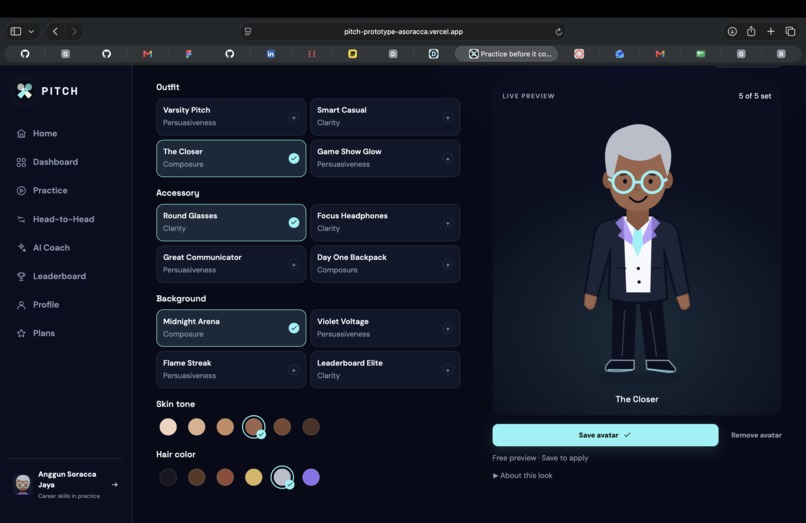Select the Great Communicator accessory
806x523 pixels.
(x=231, y=264)
